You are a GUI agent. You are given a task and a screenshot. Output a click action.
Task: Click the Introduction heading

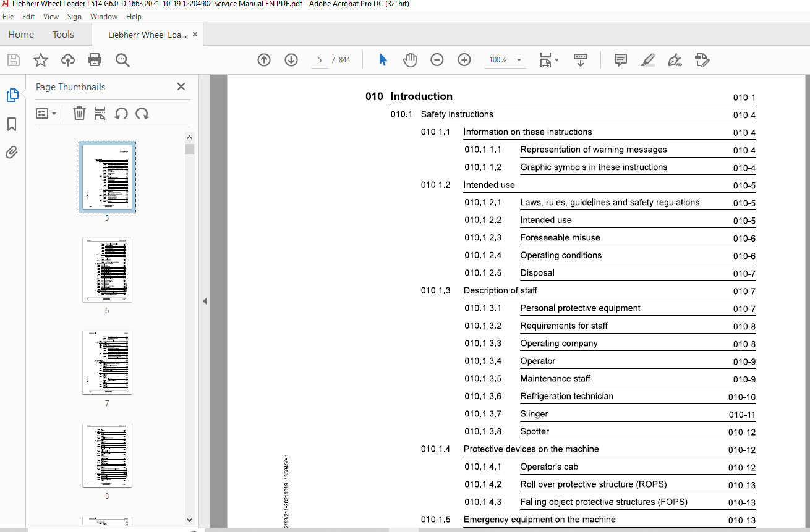pyautogui.click(x=421, y=96)
